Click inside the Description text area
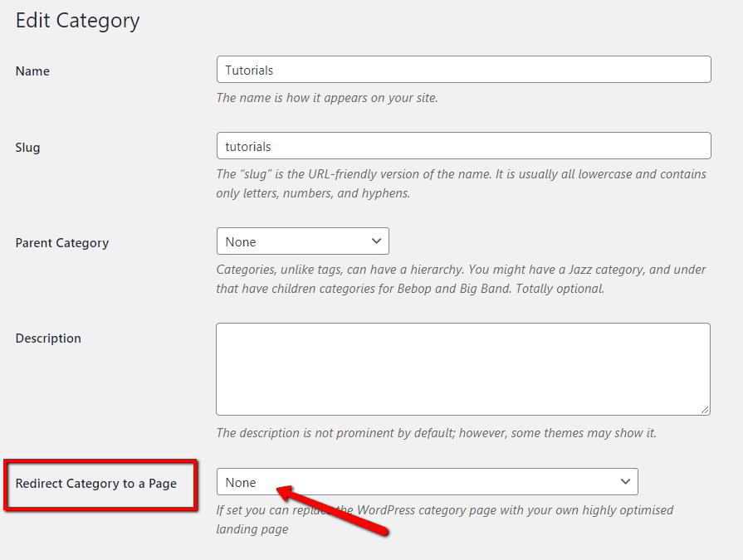This screenshot has width=743, height=560. tap(462, 368)
